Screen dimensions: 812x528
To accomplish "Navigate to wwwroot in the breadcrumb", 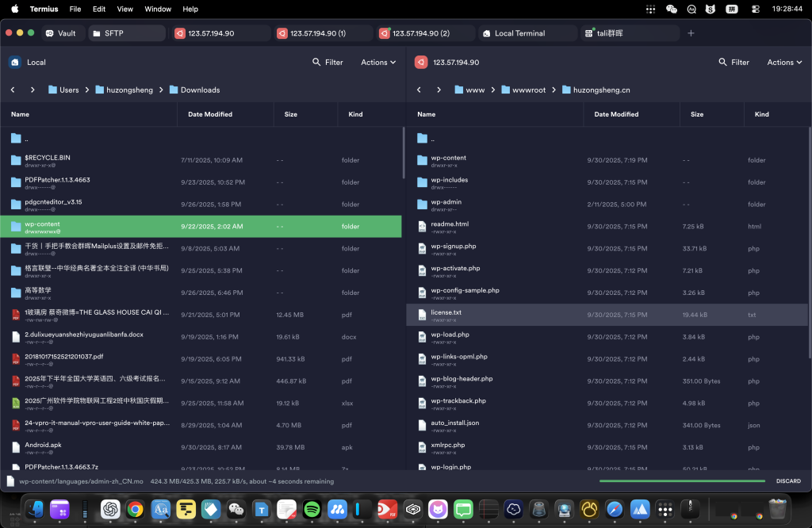I will [529, 90].
